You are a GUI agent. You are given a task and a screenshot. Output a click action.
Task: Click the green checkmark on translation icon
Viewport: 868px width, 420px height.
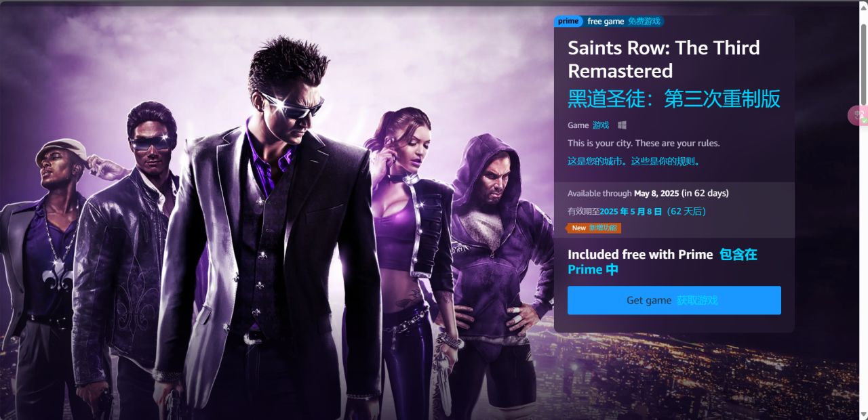point(864,120)
